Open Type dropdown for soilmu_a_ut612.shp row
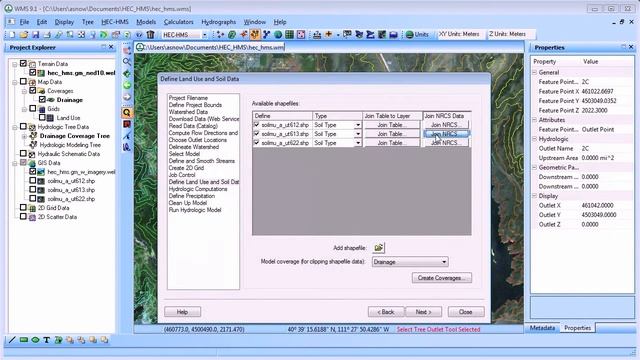This screenshot has width=640, height=360. coord(358,125)
